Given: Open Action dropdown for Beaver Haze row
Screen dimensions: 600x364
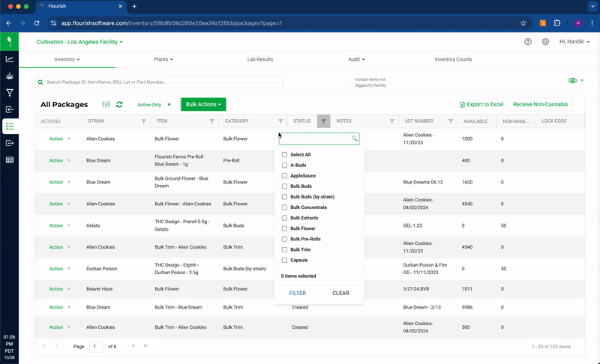Looking at the screenshot, I should (x=60, y=289).
